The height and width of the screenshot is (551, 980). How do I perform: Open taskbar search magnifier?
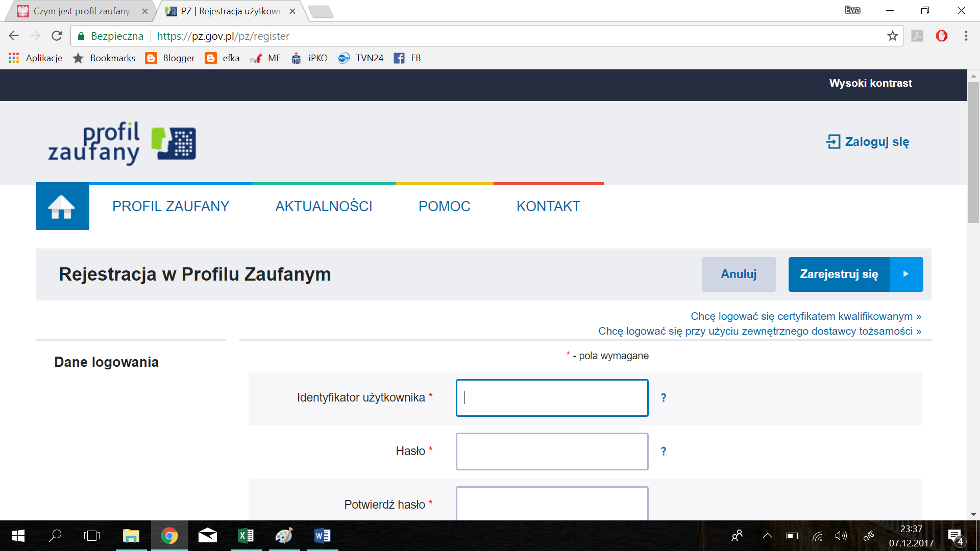tap(55, 536)
